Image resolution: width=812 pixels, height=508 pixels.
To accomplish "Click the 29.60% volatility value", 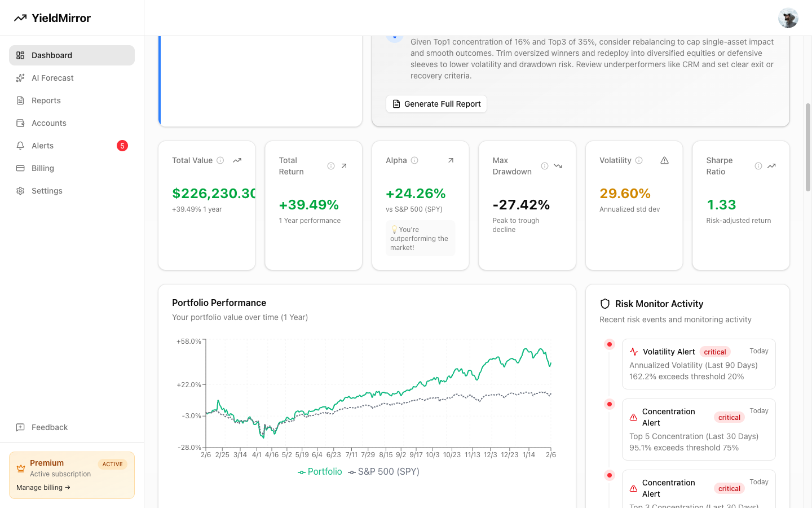I will pos(625,194).
